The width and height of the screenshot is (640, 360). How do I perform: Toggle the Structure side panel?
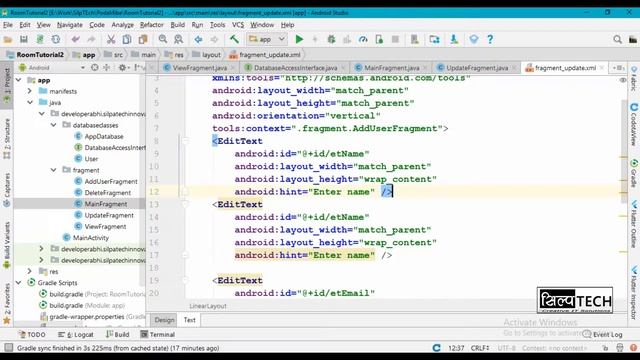point(7,139)
